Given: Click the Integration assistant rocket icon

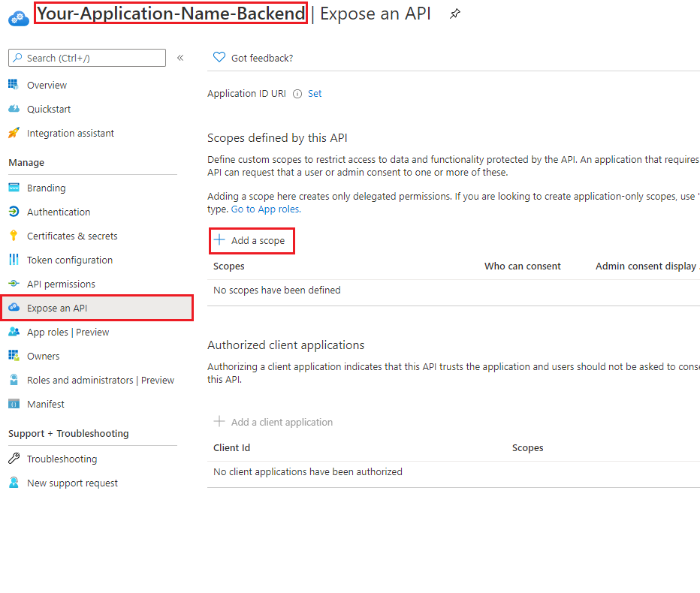Looking at the screenshot, I should tap(14, 133).
